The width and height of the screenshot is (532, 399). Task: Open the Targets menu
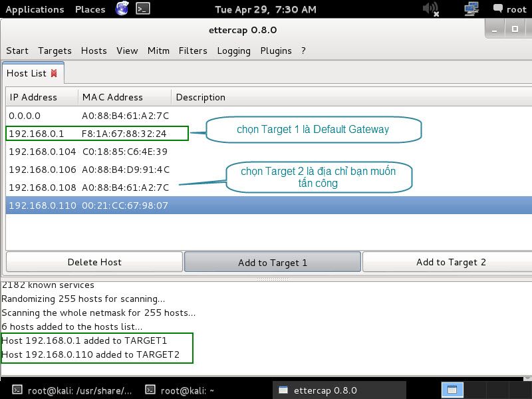pos(55,51)
